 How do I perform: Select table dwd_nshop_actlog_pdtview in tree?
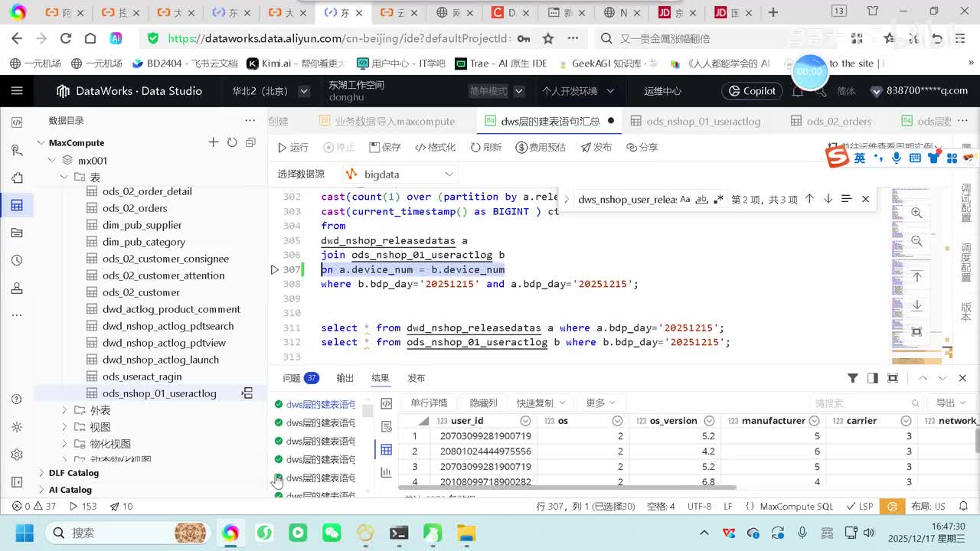click(x=164, y=343)
